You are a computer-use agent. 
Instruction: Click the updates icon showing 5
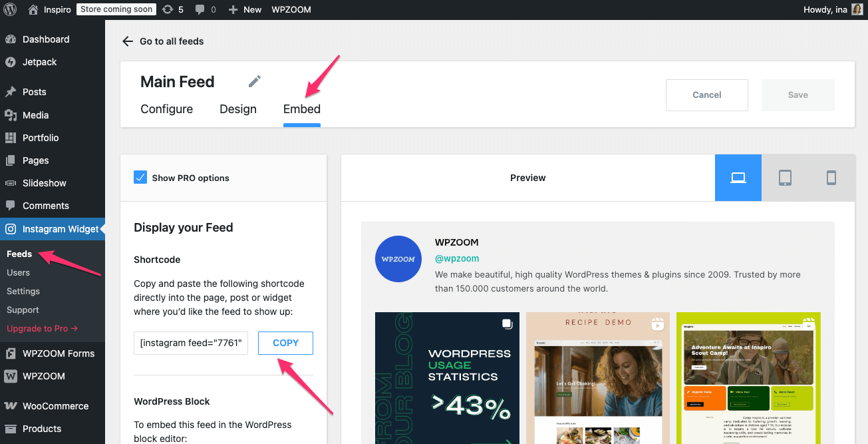click(x=168, y=9)
